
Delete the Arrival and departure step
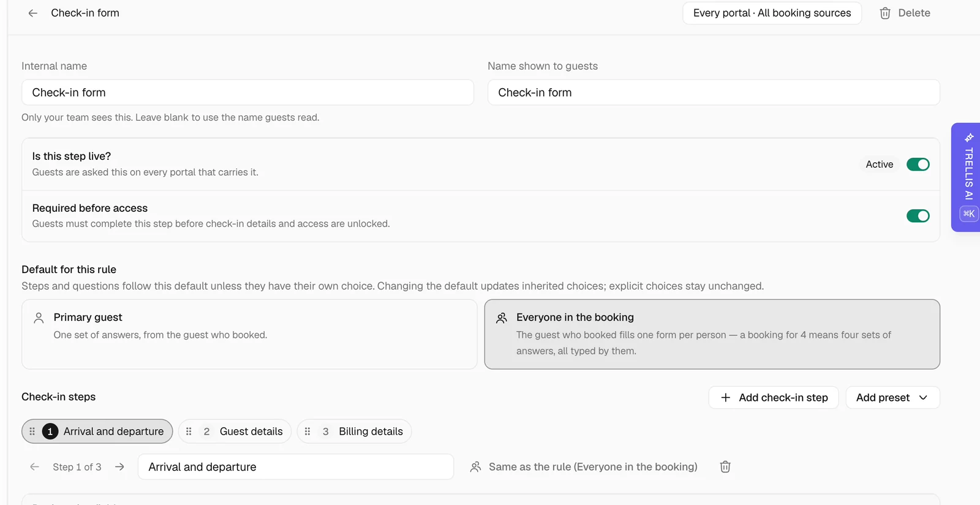click(x=725, y=467)
